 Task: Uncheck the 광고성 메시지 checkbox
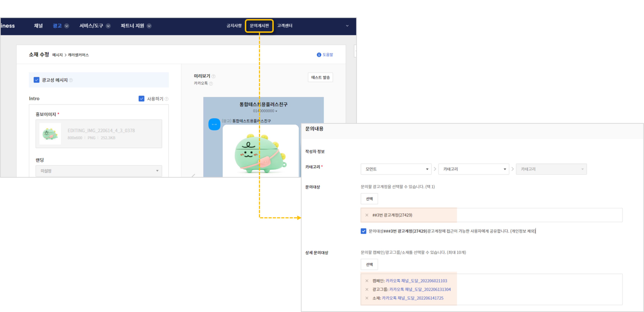point(36,80)
